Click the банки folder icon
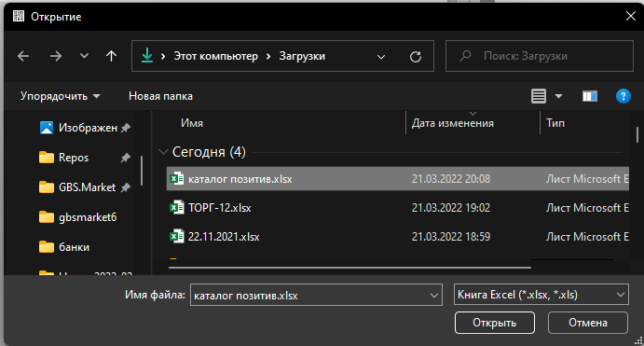644x346 pixels. pyautogui.click(x=47, y=247)
